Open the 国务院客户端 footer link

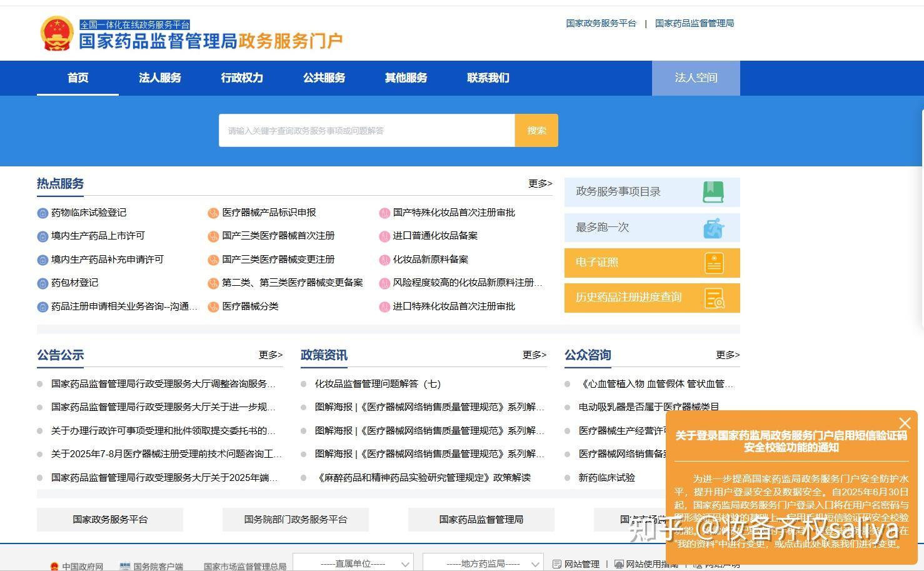158,567
